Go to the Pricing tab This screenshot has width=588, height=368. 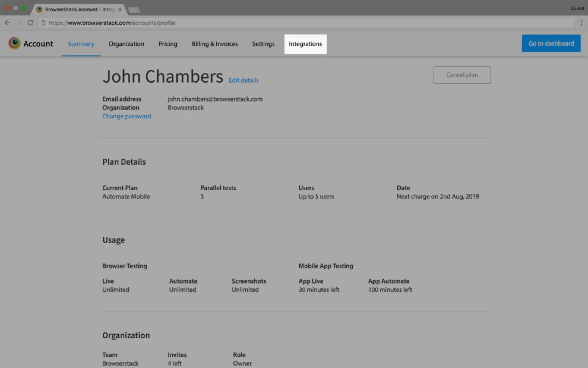click(x=168, y=44)
